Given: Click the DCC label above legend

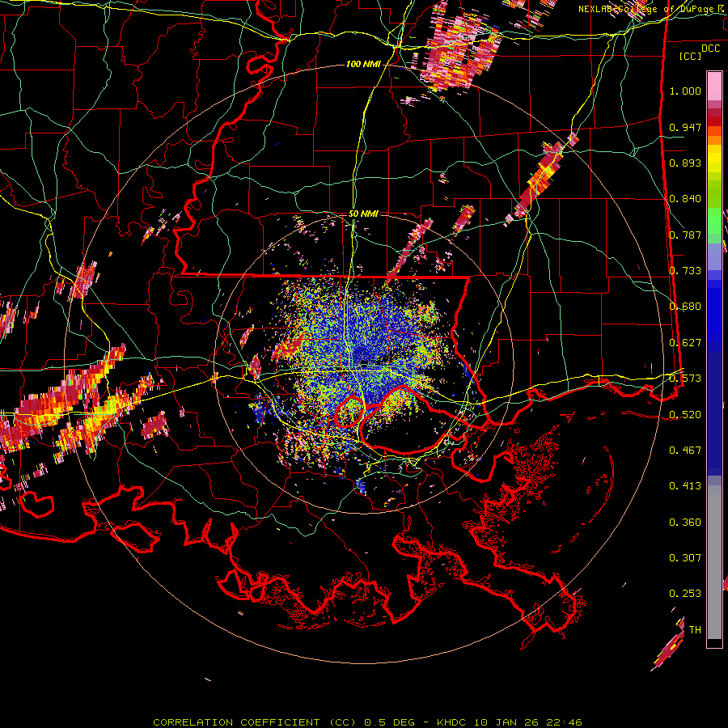Looking at the screenshot, I should coord(711,49).
